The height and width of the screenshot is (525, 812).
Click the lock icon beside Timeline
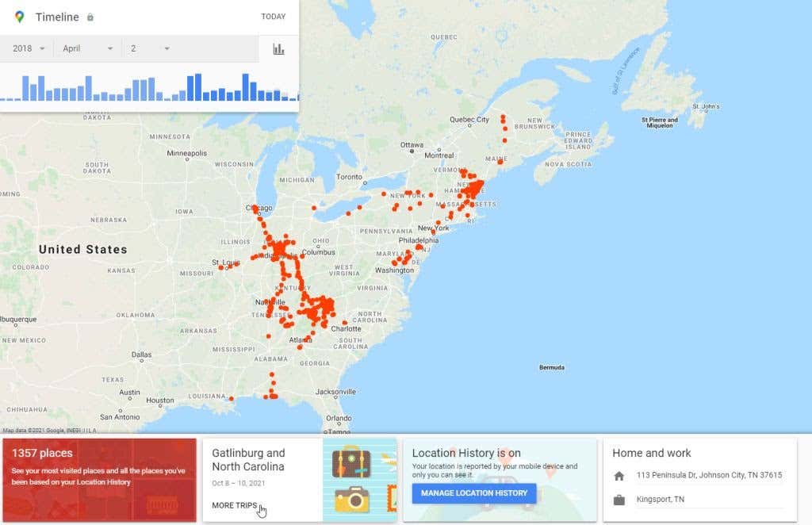90,17
